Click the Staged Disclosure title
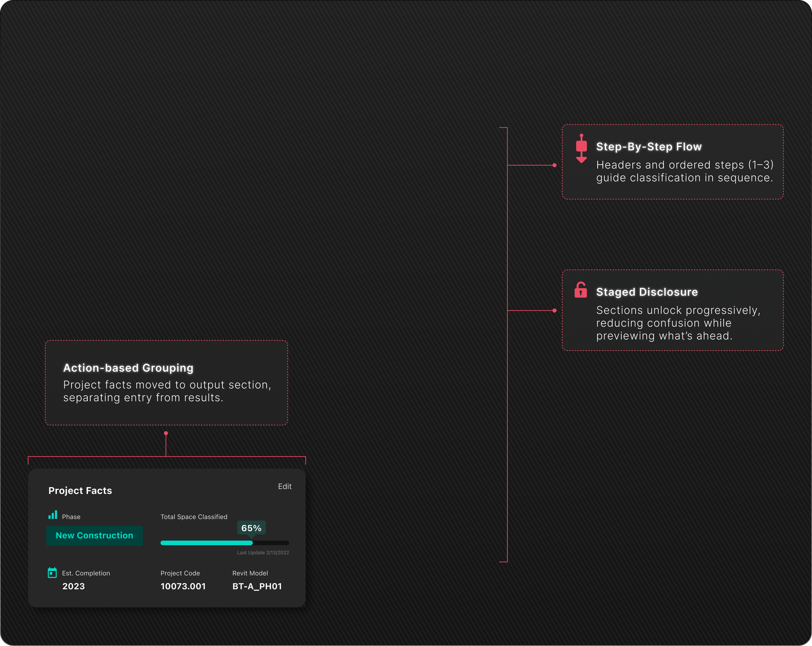The image size is (812, 646). [647, 292]
